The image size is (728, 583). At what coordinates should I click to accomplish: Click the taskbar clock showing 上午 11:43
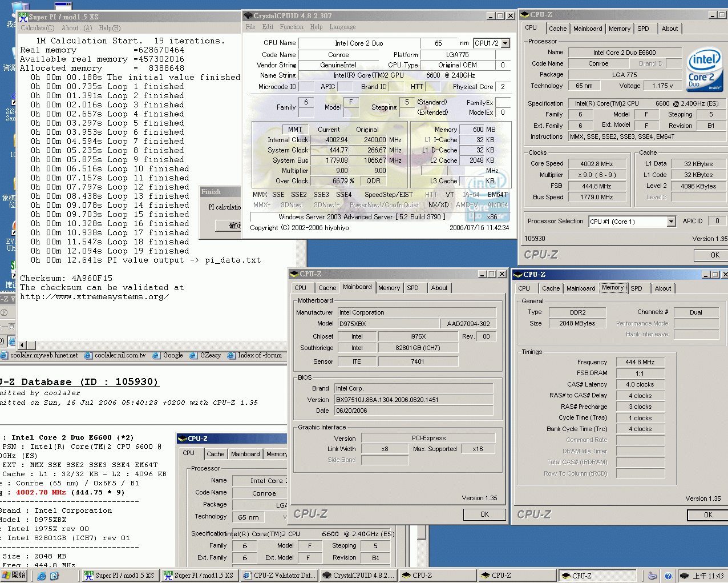(708, 576)
